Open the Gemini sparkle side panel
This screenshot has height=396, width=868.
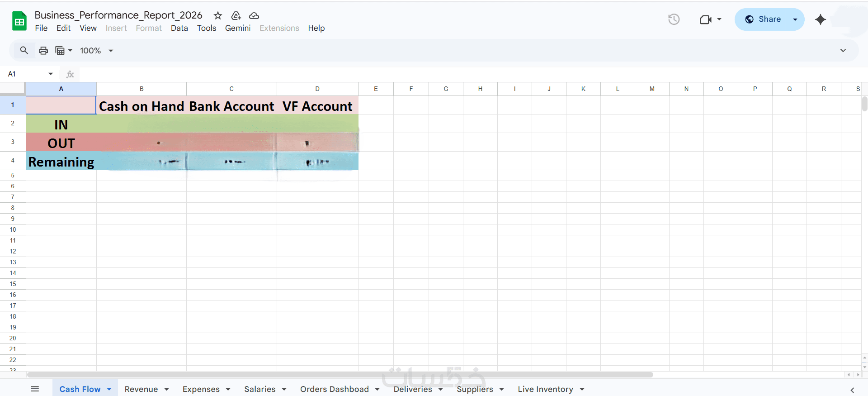tap(821, 19)
